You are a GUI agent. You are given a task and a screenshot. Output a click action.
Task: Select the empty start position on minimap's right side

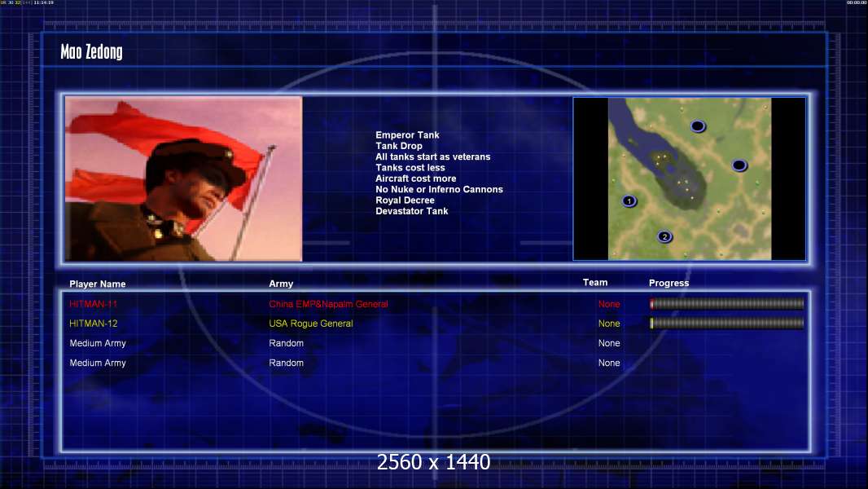click(739, 165)
